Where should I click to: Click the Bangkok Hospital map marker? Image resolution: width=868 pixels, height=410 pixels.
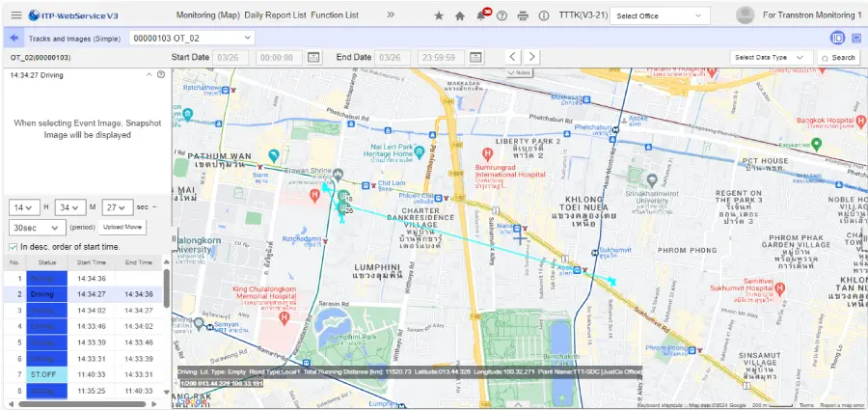pos(859,121)
